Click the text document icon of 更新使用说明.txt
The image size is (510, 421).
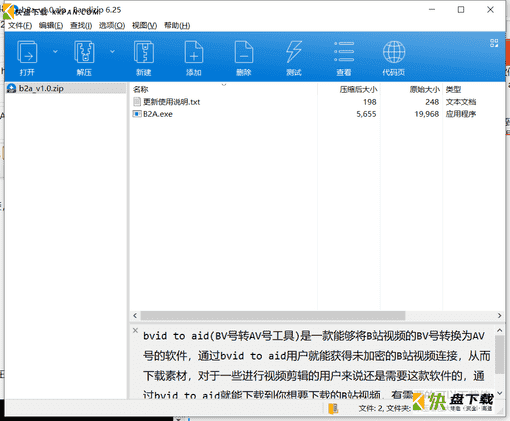(x=137, y=102)
